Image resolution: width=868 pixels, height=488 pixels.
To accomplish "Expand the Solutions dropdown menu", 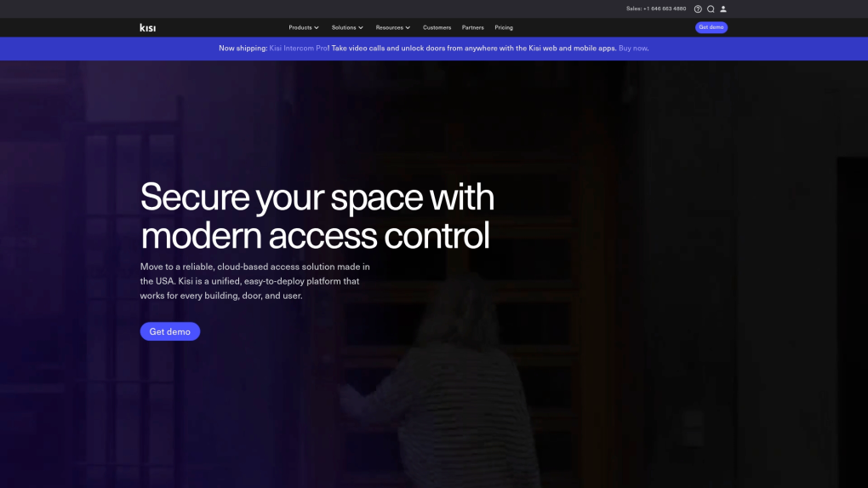I will pos(347,28).
